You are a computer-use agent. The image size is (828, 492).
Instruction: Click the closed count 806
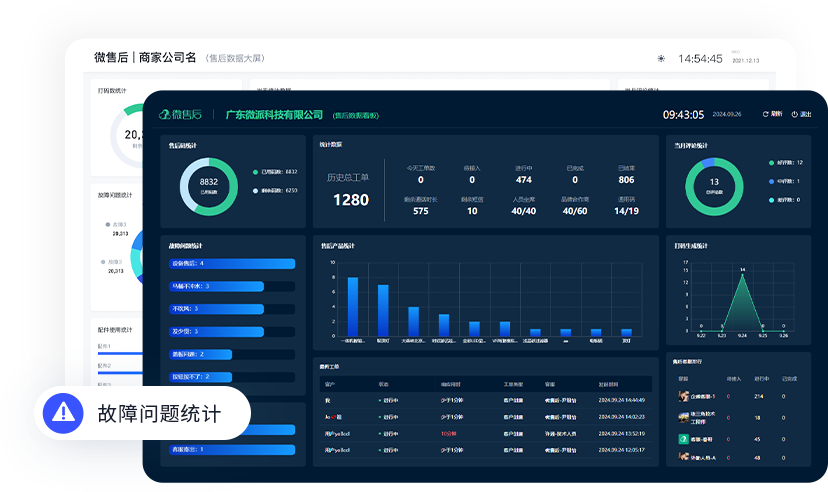[x=626, y=180]
